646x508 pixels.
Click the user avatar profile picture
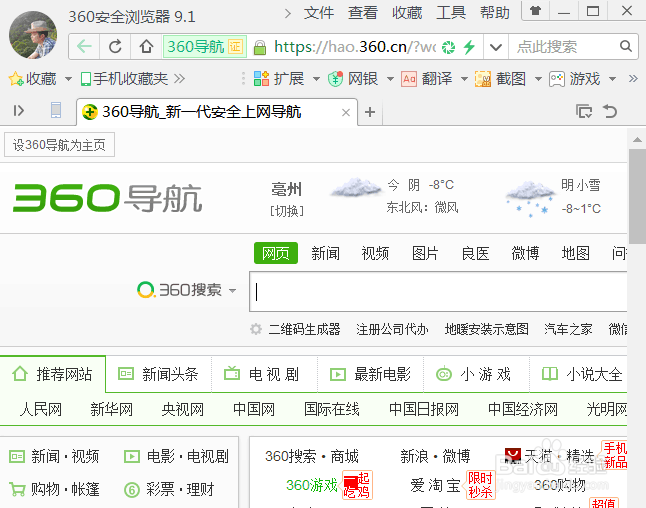(x=33, y=35)
